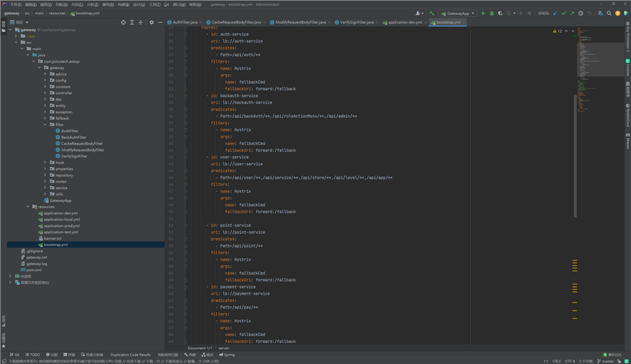This screenshot has width=631, height=364.
Task: Click UTF-8 encoding in status bar
Action: [570, 361]
